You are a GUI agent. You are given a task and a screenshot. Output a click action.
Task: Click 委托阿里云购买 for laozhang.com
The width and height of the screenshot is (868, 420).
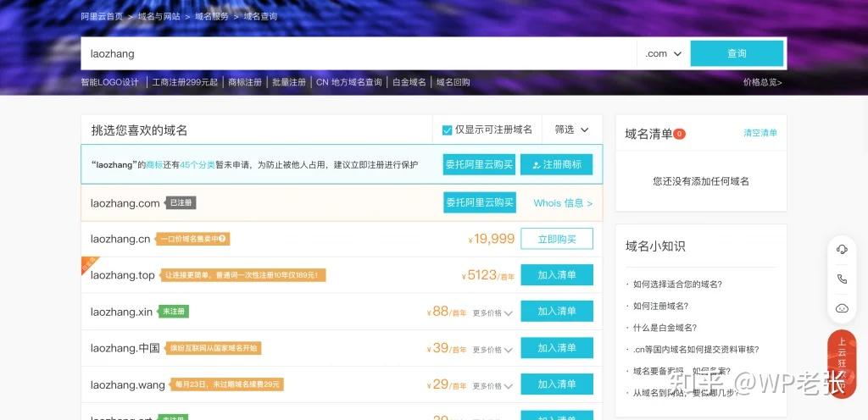coord(480,203)
